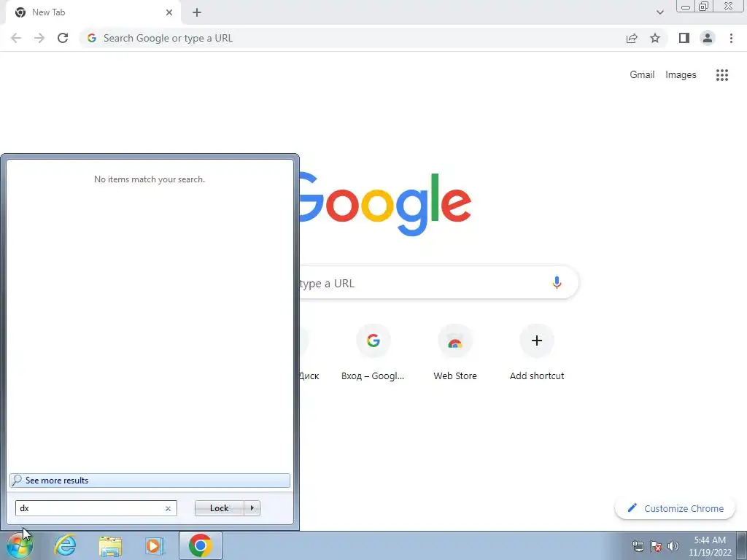
Task: Click the Windows Start orb
Action: coord(20,545)
